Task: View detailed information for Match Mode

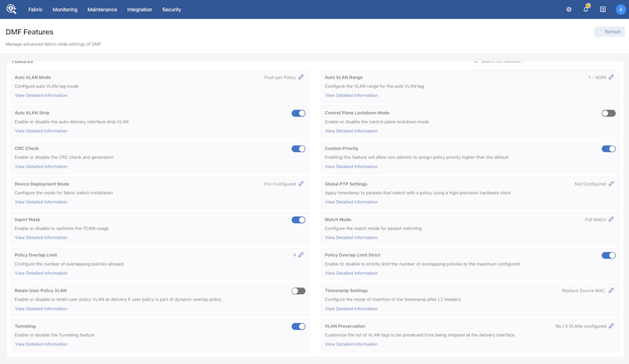Action: pos(351,237)
